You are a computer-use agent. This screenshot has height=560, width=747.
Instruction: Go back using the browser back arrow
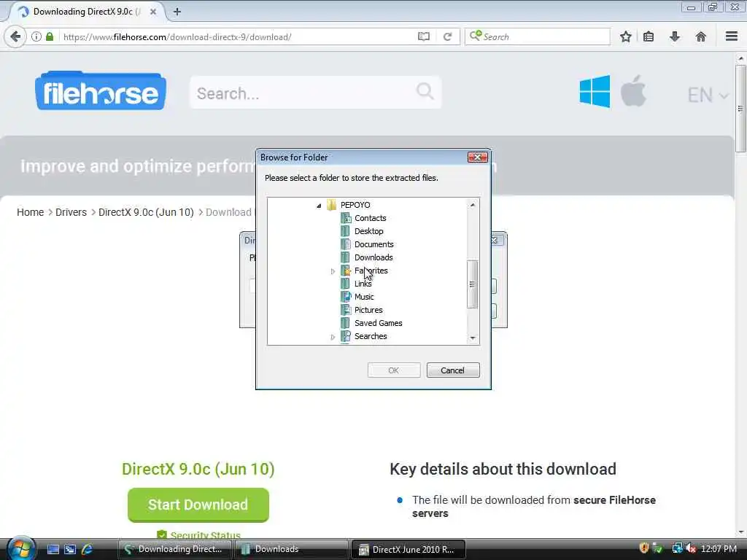(16, 36)
